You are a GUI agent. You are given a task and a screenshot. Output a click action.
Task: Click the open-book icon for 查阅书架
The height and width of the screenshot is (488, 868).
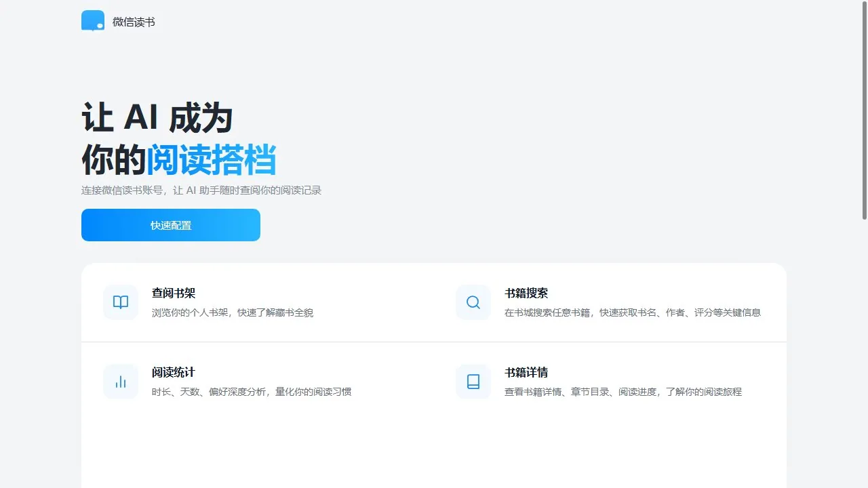[x=121, y=302]
